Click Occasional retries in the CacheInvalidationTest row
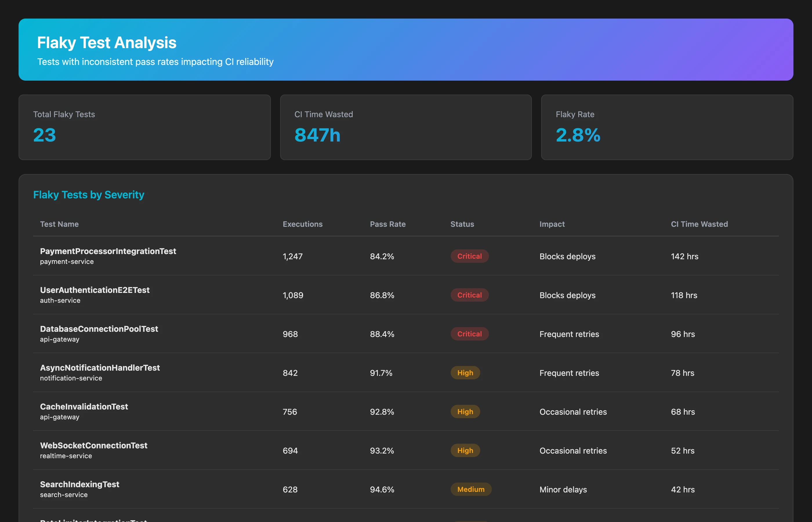 click(573, 412)
